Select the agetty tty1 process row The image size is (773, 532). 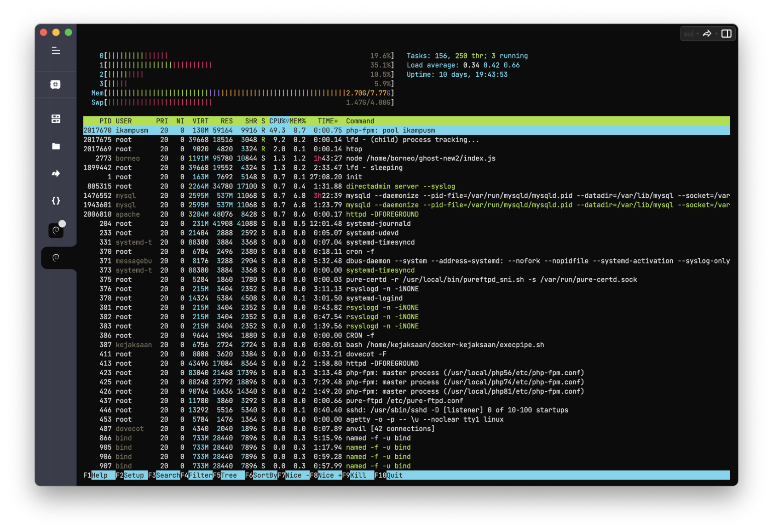click(406, 419)
